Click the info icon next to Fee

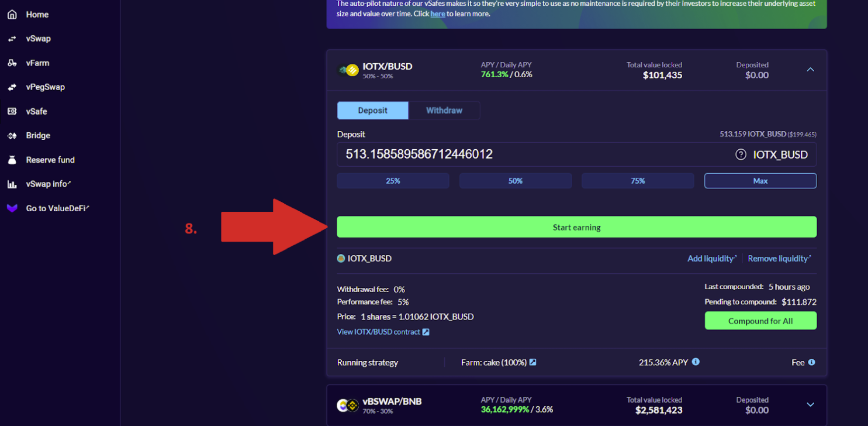coord(811,362)
